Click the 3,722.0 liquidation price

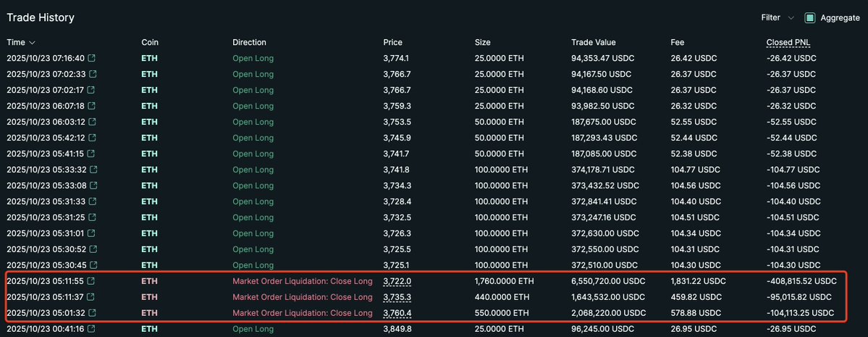[x=397, y=281]
